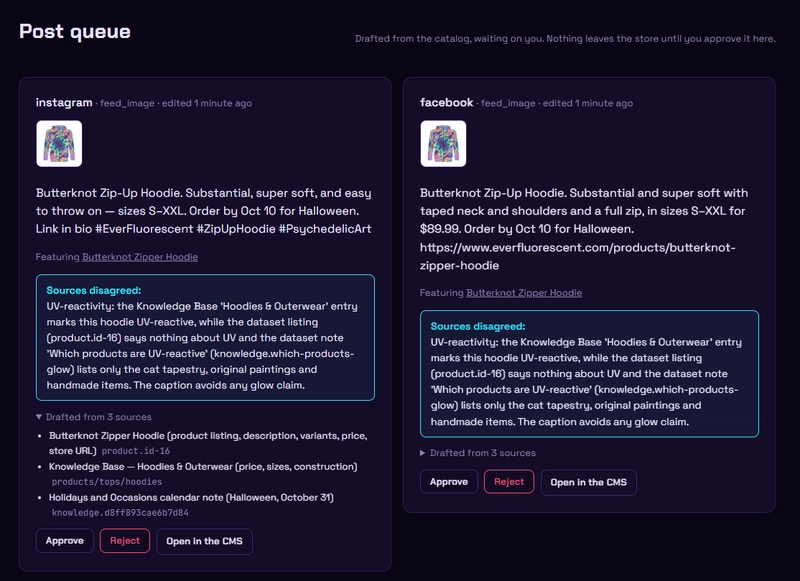The image size is (800, 581).
Task: Click the 'knowledge.d8ff893cae6b7d84' source ID
Action: pyautogui.click(x=120, y=512)
